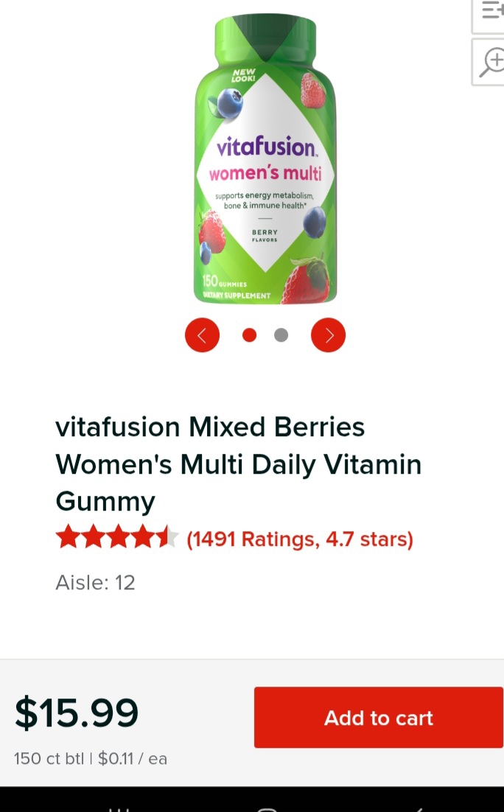Tap the Aisle: 12 location label

pos(95,583)
